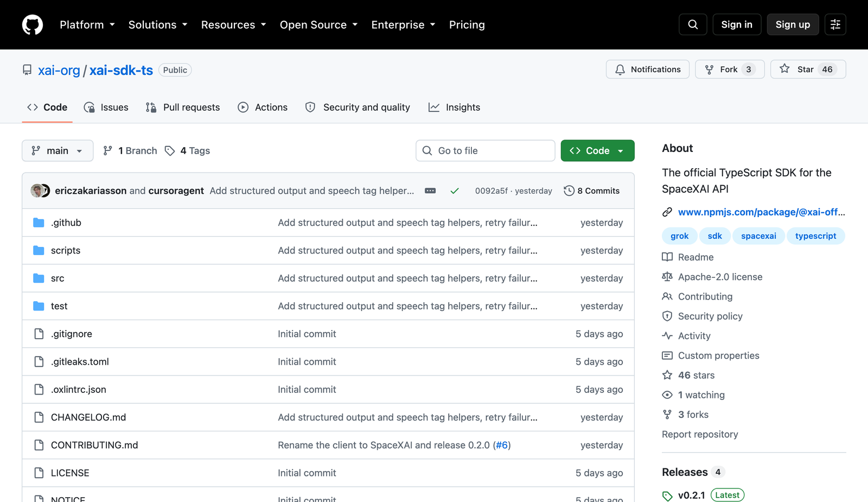The width and height of the screenshot is (868, 502).
Task: Open CHANGELOG.md file
Action: click(88, 417)
